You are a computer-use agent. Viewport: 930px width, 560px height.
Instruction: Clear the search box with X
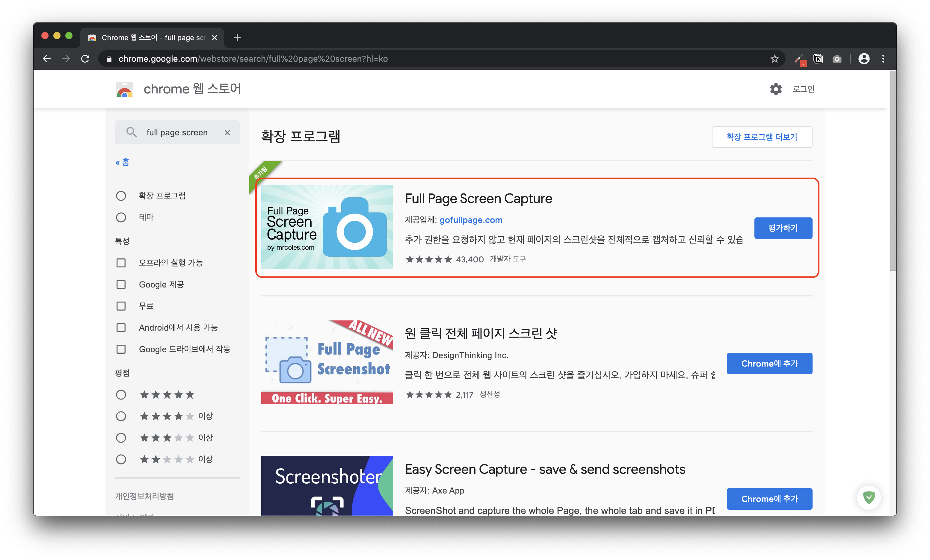point(227,132)
